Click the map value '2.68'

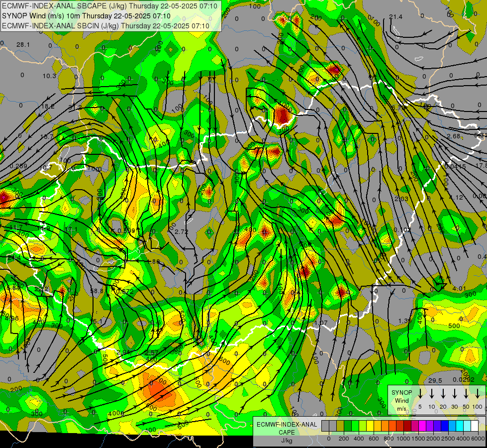click(x=454, y=136)
